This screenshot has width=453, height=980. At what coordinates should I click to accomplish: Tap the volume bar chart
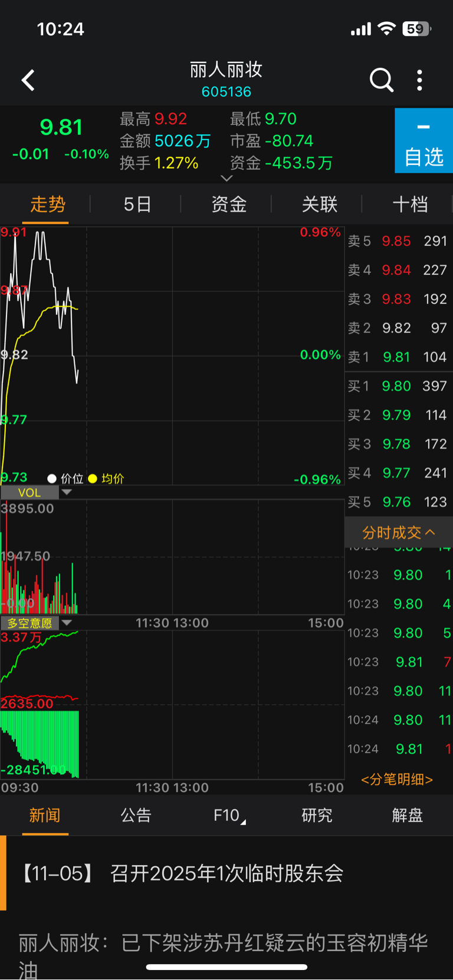tap(172, 557)
